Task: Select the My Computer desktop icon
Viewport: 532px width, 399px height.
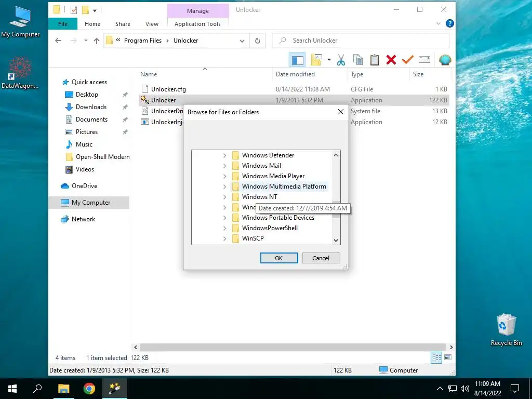Action: [x=20, y=22]
